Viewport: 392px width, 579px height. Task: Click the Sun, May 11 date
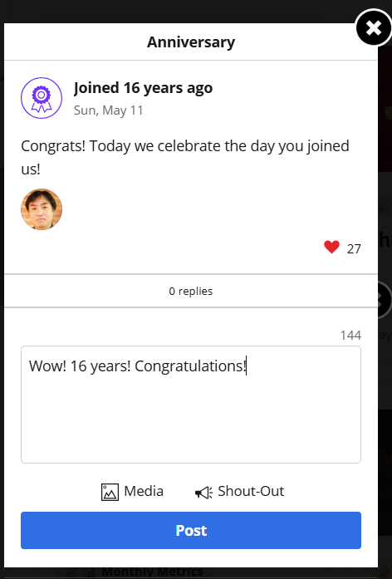(x=109, y=110)
